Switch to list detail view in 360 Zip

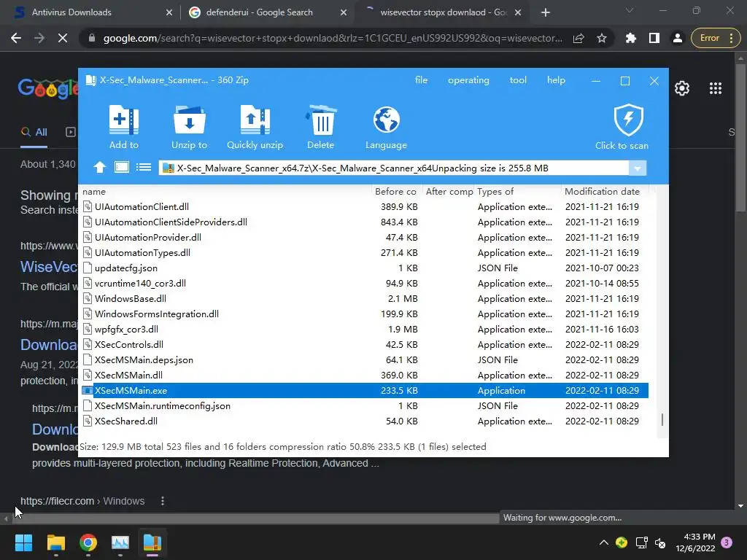pyautogui.click(x=144, y=167)
